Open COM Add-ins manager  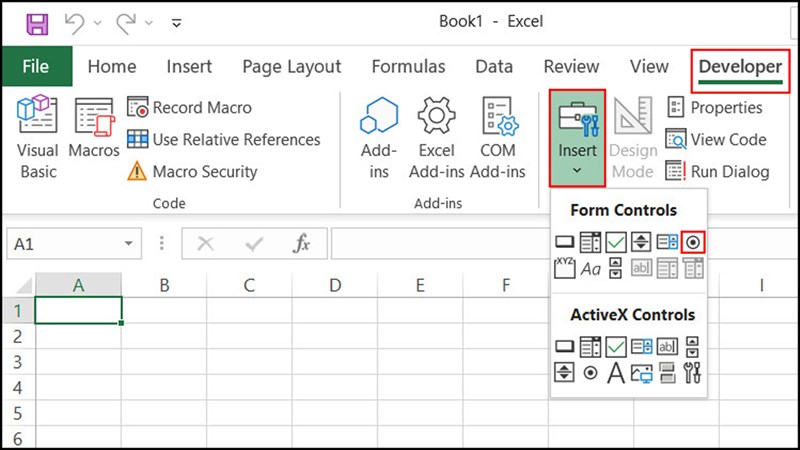click(x=497, y=137)
